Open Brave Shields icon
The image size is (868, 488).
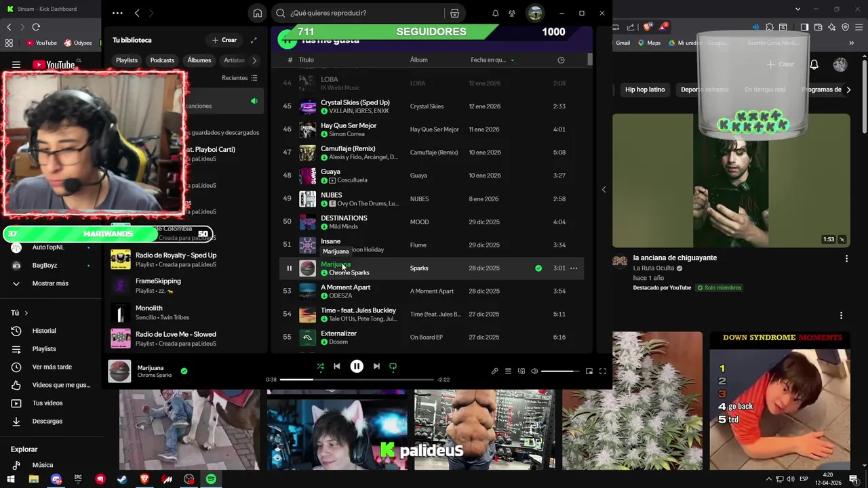coord(648,27)
